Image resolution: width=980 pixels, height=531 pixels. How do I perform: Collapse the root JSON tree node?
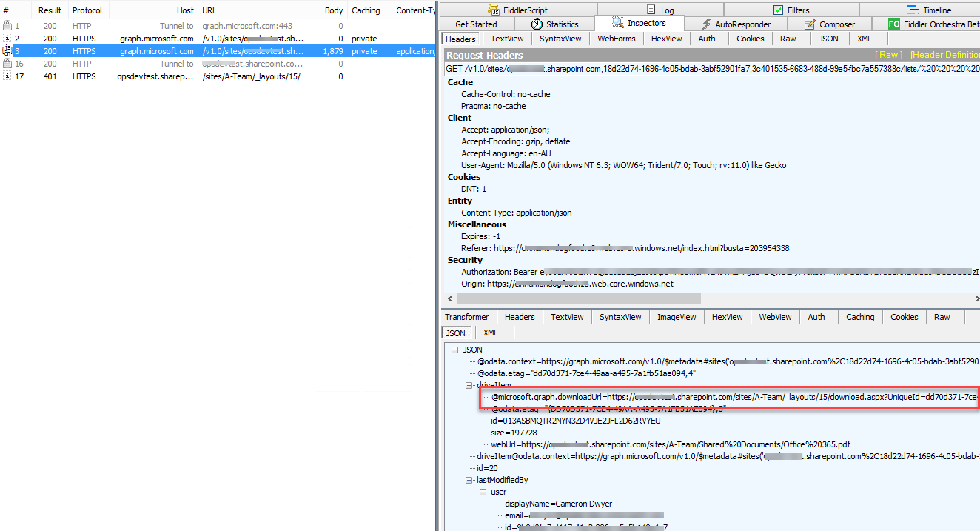click(455, 350)
